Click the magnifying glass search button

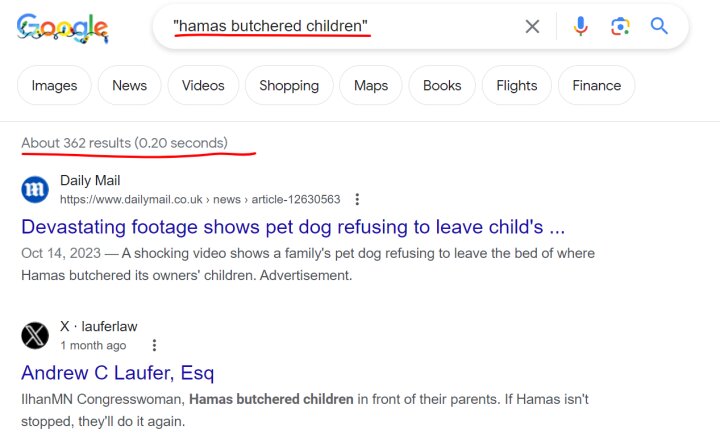tap(659, 26)
